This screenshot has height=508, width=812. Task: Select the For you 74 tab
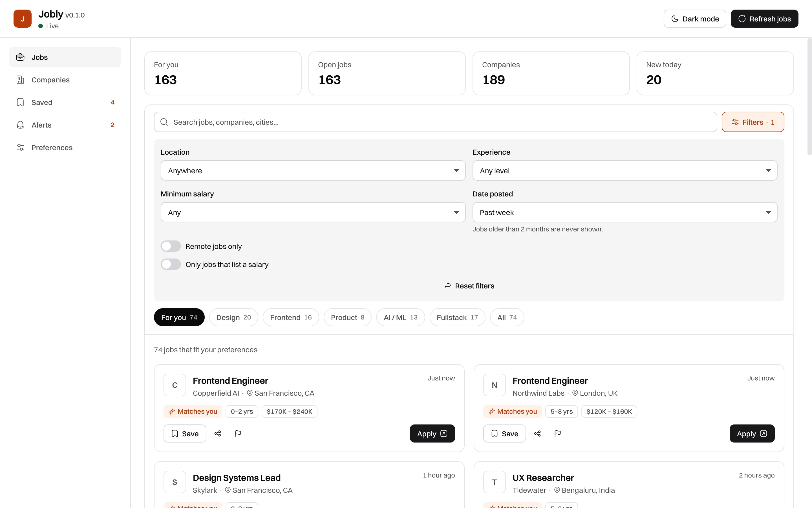tap(179, 317)
